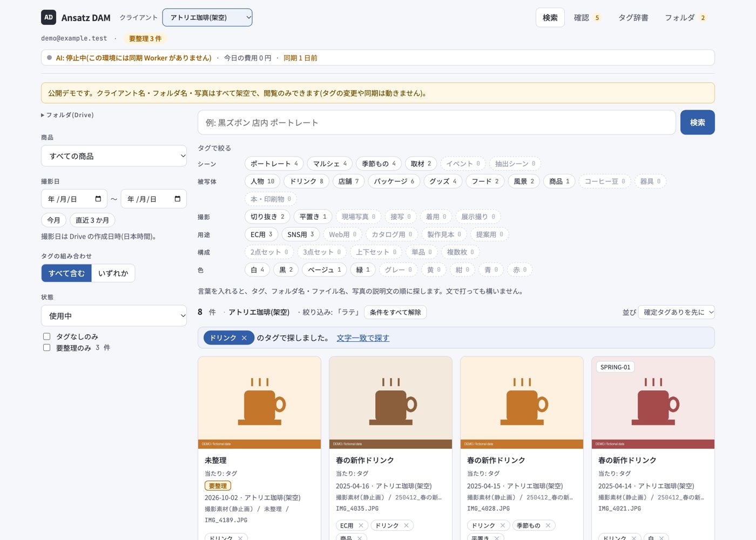Open the 並び sort order dropdown

tap(677, 312)
